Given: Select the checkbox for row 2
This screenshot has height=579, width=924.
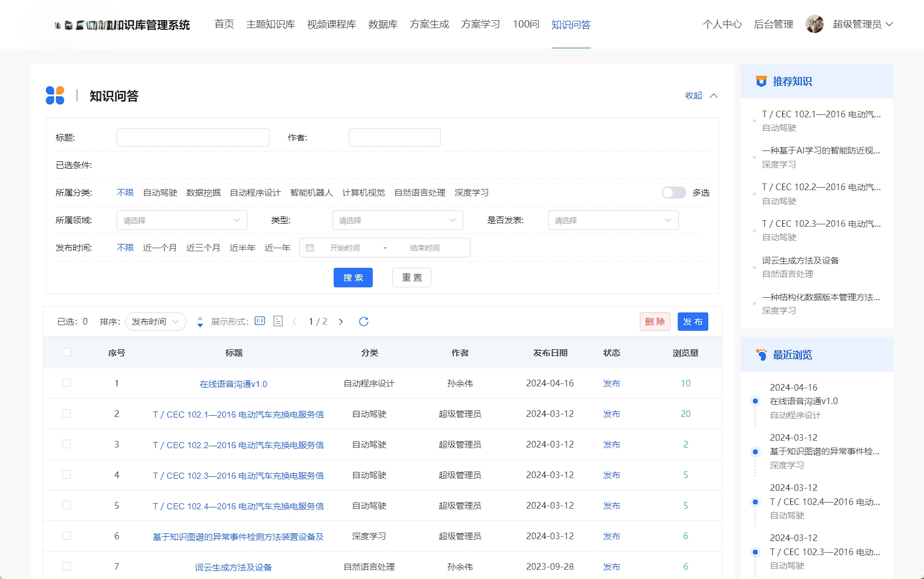Looking at the screenshot, I should tap(67, 414).
